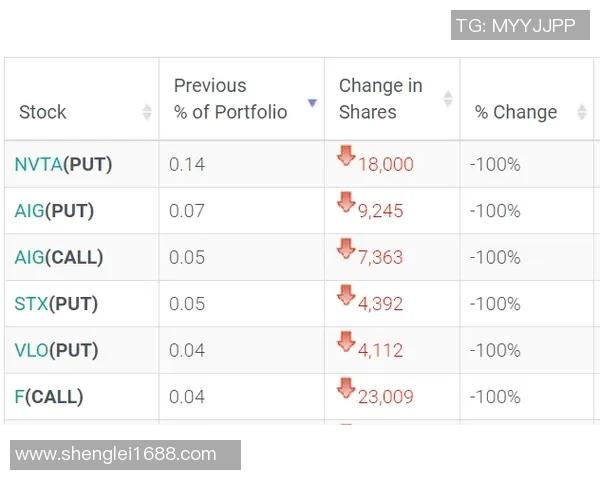Click red down arrow beside 23,009
600x480 pixels.
[x=346, y=388]
